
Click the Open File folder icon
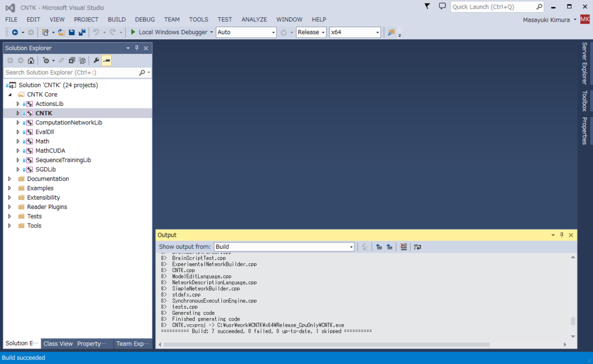tap(61, 32)
